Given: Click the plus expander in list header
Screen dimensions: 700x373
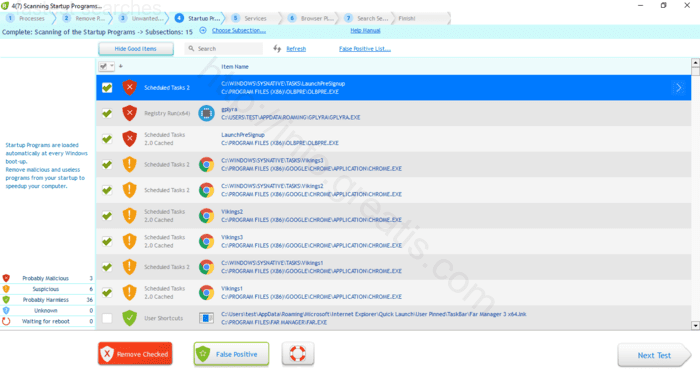Looking at the screenshot, I should pos(121,66).
